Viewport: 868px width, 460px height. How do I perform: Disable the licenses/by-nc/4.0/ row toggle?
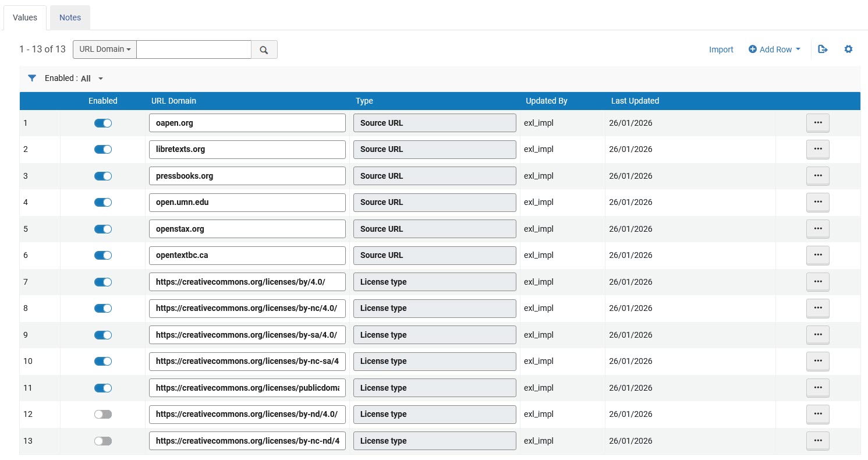[x=103, y=308]
